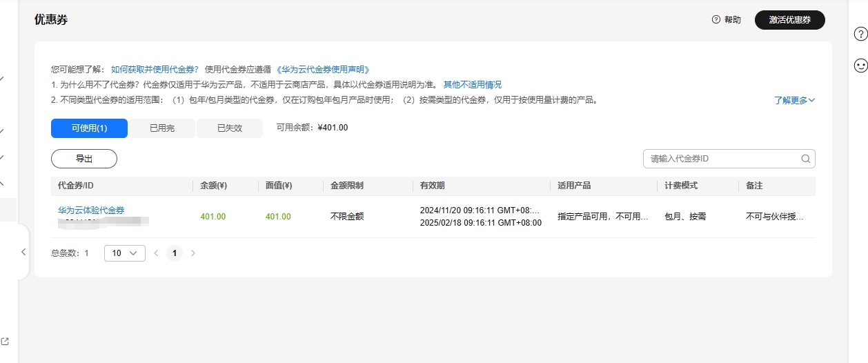Open the smiley feedback icon in right sidebar
Viewport: 868px width, 363px height.
860,66
